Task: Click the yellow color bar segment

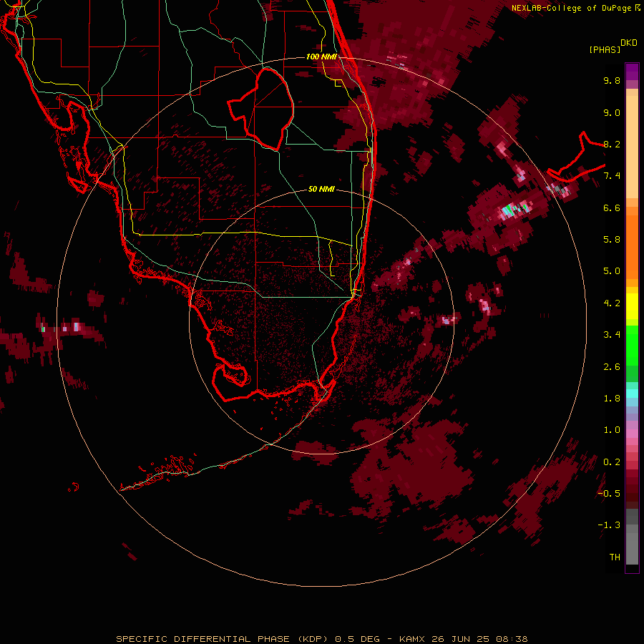Action: (632, 306)
